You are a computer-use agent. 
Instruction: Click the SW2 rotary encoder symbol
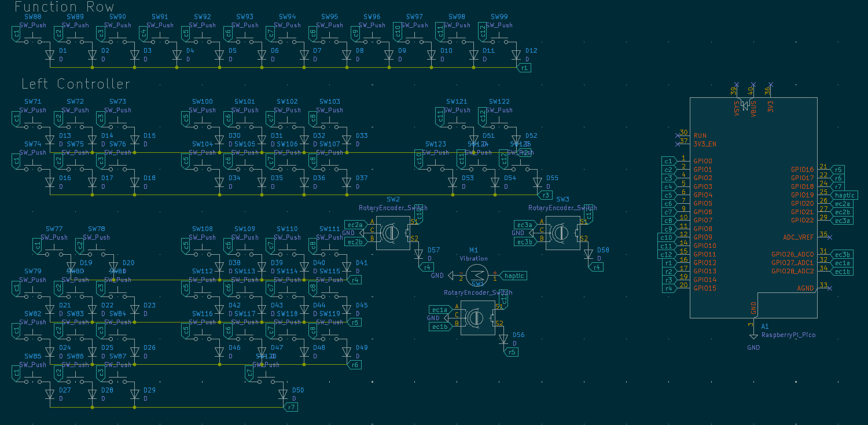point(392,233)
